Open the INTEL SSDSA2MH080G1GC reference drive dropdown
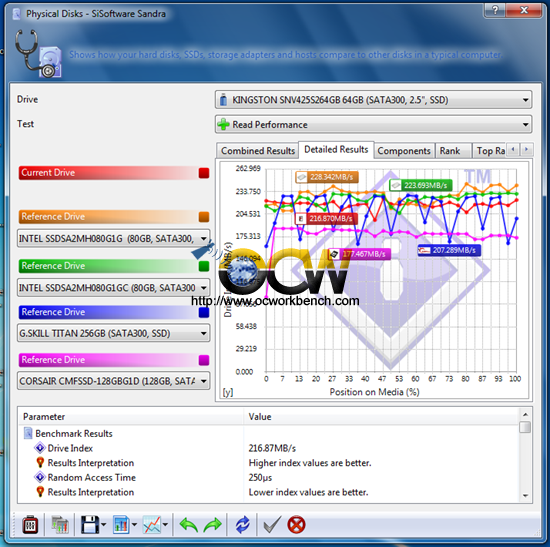This screenshot has width=550, height=547. pos(114,288)
